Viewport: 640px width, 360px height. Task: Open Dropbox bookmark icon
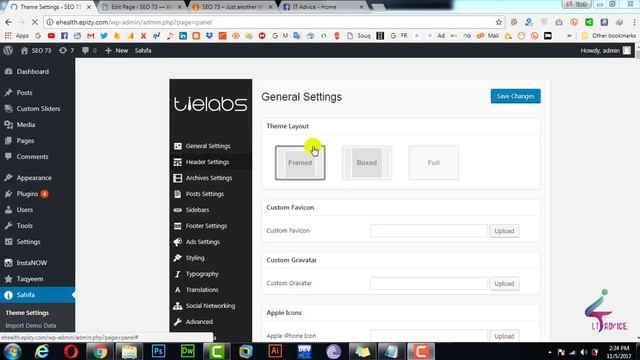(x=209, y=36)
